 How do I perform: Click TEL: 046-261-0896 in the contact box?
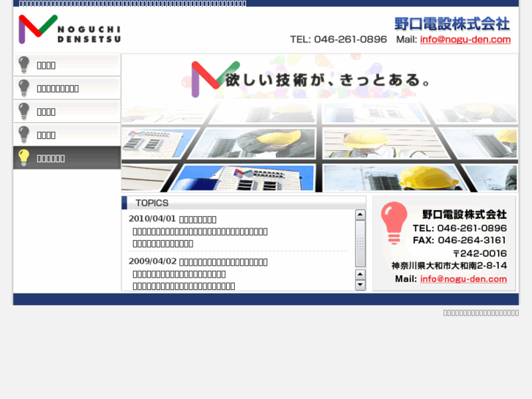click(x=460, y=228)
